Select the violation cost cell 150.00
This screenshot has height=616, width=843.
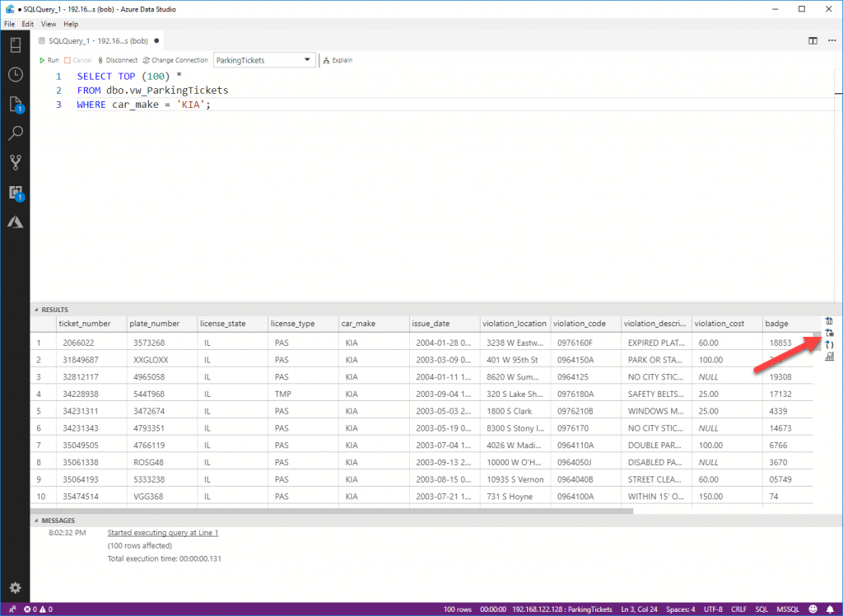coord(728,497)
